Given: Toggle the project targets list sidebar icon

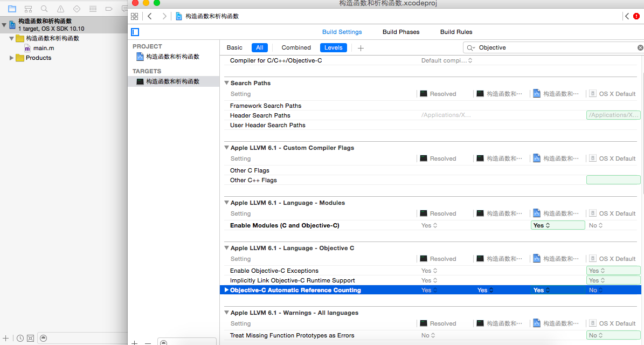Looking at the screenshot, I should click(135, 32).
